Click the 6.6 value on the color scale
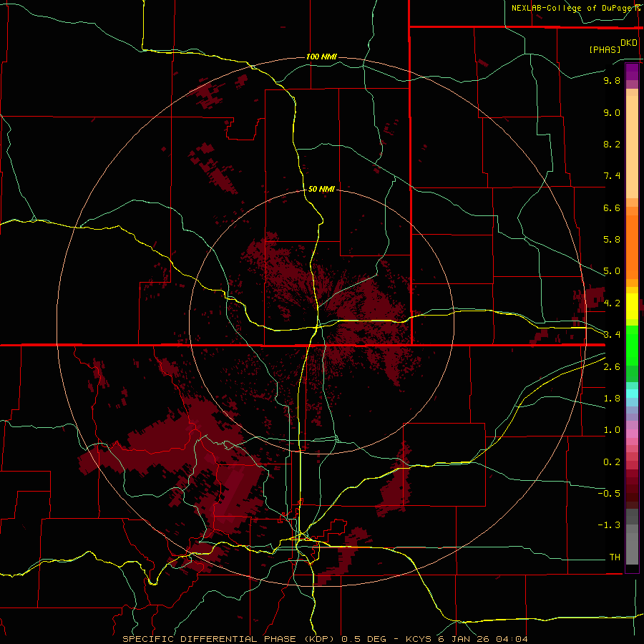 pos(612,208)
